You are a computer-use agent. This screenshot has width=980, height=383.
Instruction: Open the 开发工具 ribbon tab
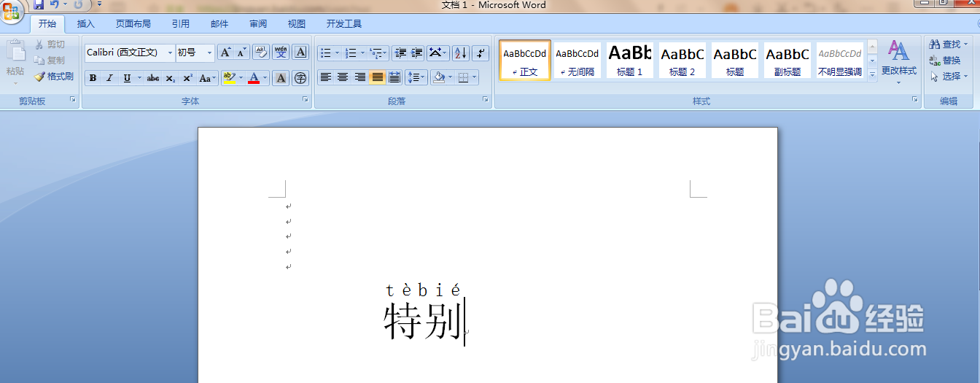pos(344,24)
